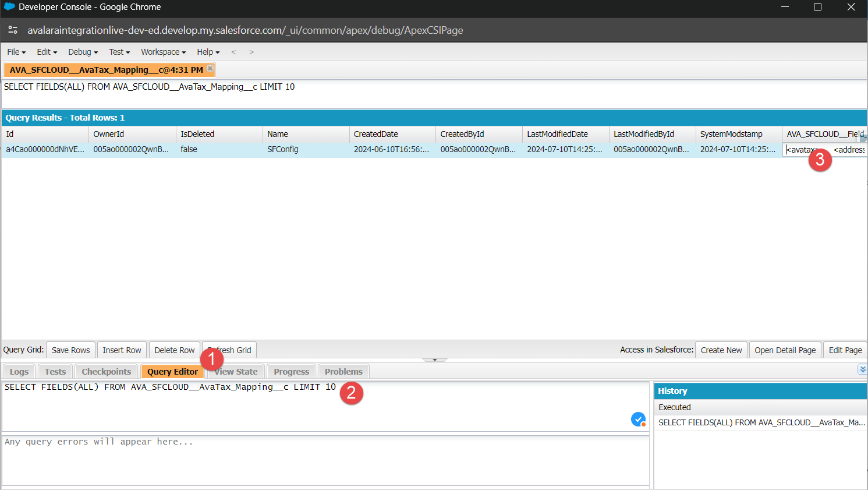
Task: Switch to the Problems tab
Action: [x=343, y=372]
